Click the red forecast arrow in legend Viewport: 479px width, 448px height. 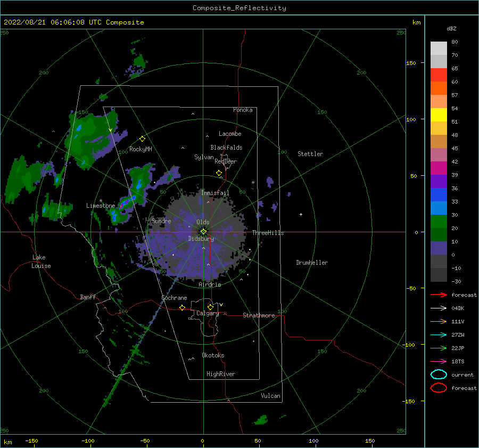point(439,295)
